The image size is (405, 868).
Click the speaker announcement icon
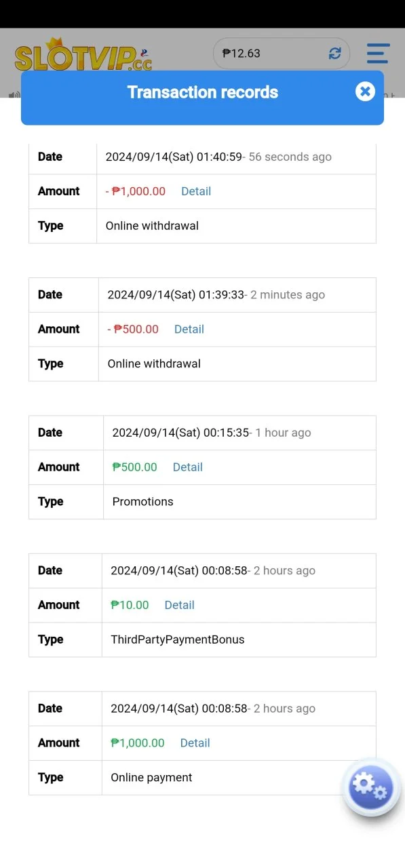14,95
